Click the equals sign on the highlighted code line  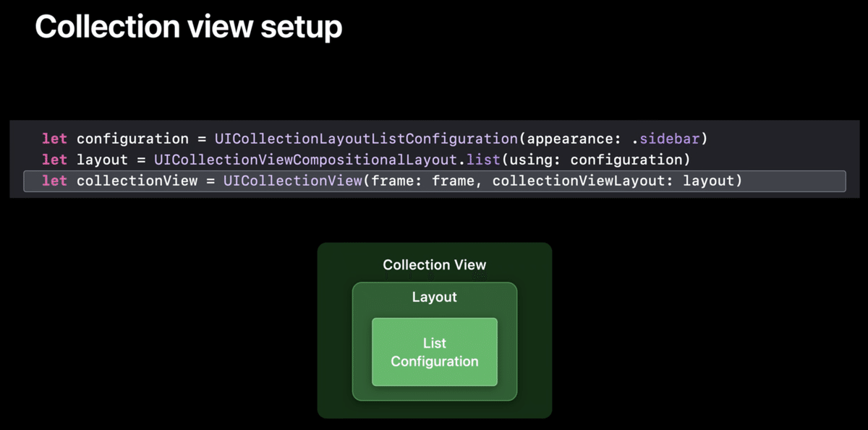[x=210, y=181]
